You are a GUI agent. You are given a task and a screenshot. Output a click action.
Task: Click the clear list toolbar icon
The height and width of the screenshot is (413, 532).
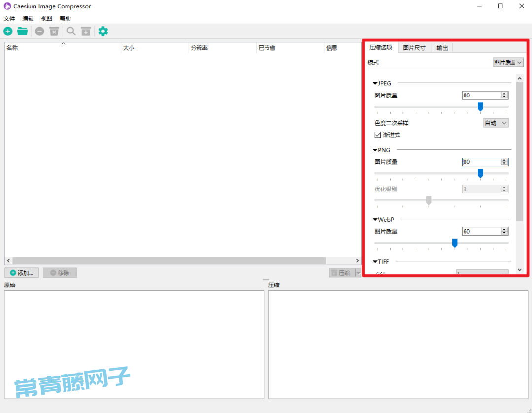54,32
